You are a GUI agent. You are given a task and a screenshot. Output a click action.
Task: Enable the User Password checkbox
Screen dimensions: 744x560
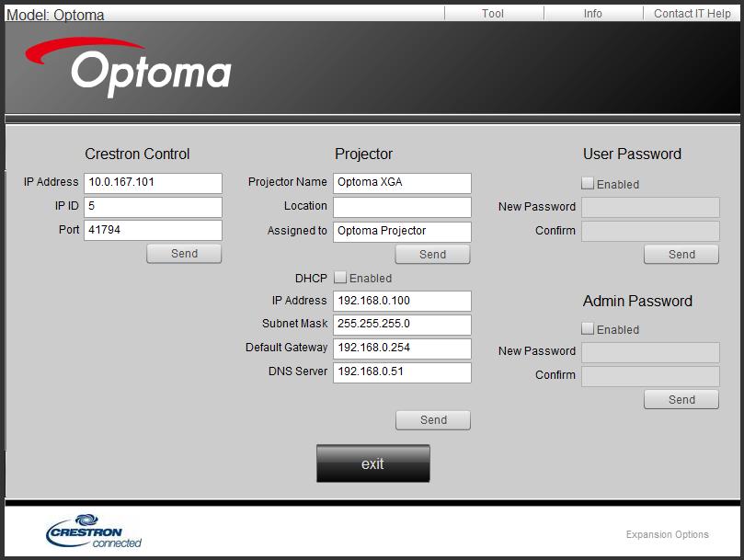(588, 183)
